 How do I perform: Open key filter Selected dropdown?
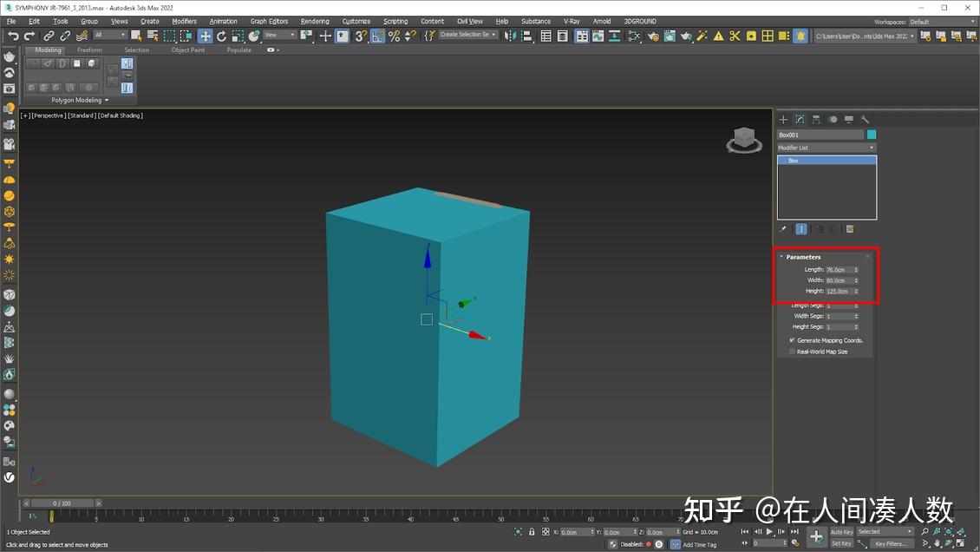point(885,532)
